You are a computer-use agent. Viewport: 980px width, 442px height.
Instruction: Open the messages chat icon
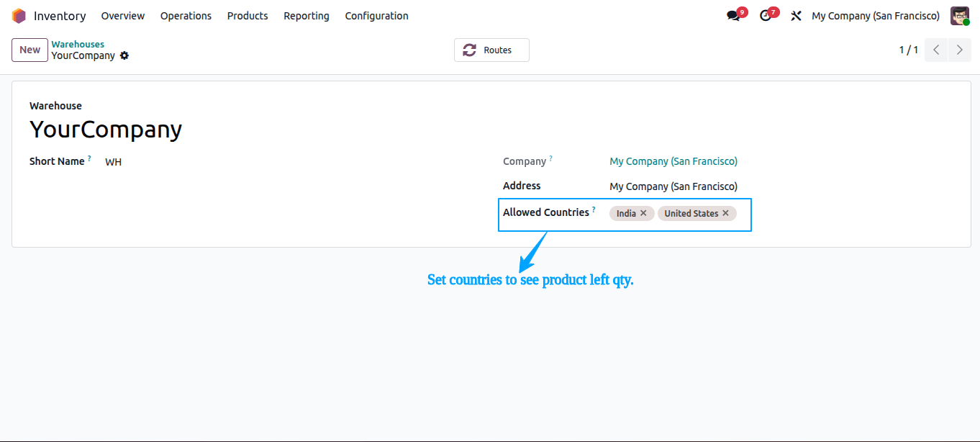pyautogui.click(x=733, y=16)
